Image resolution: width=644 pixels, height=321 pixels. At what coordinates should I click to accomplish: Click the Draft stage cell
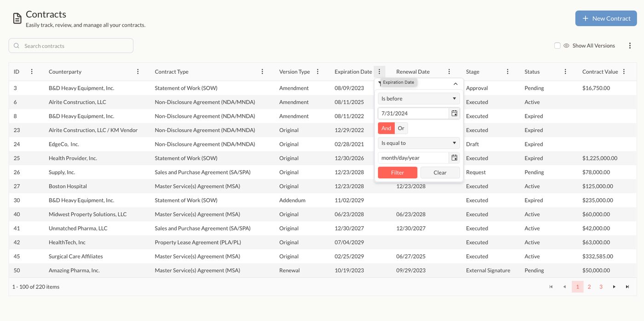point(472,144)
